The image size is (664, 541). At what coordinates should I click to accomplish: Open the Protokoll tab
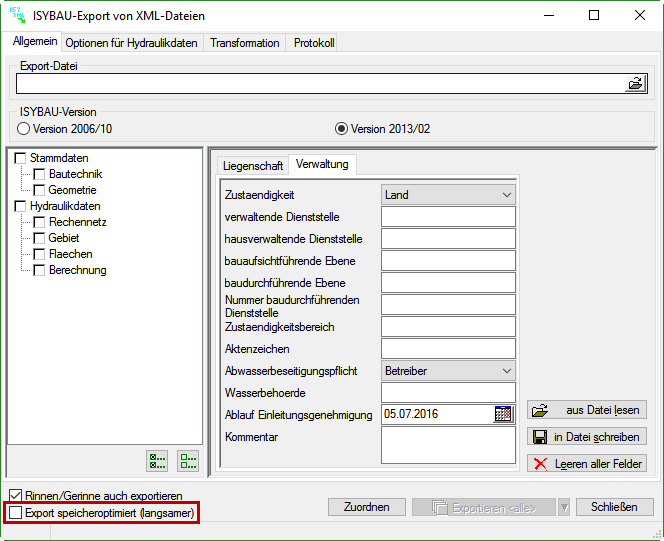(314, 43)
